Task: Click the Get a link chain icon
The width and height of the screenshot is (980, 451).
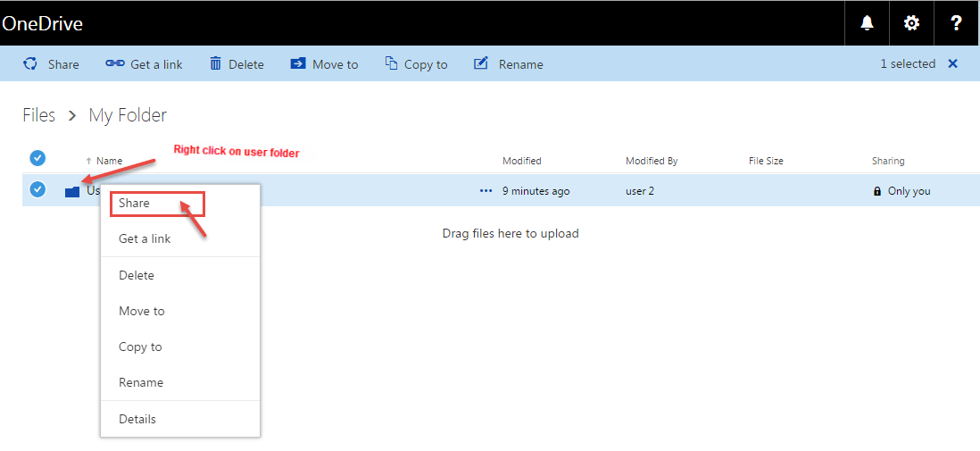Action: point(115,63)
